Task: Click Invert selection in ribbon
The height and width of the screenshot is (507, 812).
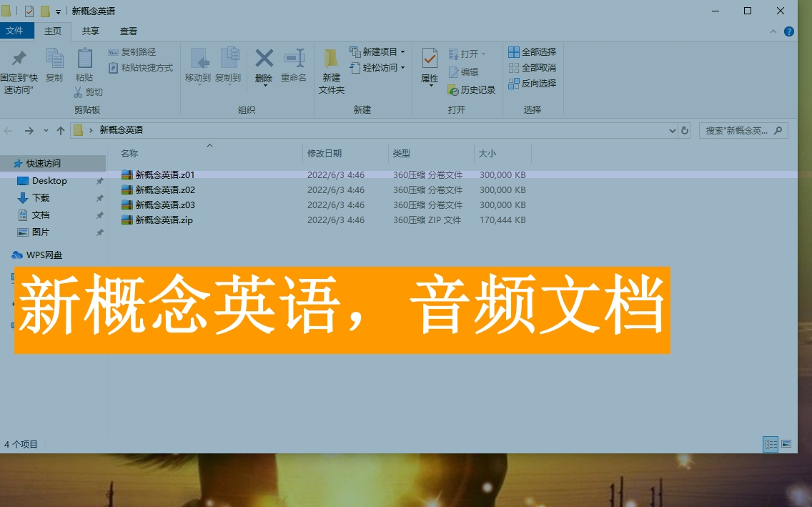Action: (x=533, y=84)
